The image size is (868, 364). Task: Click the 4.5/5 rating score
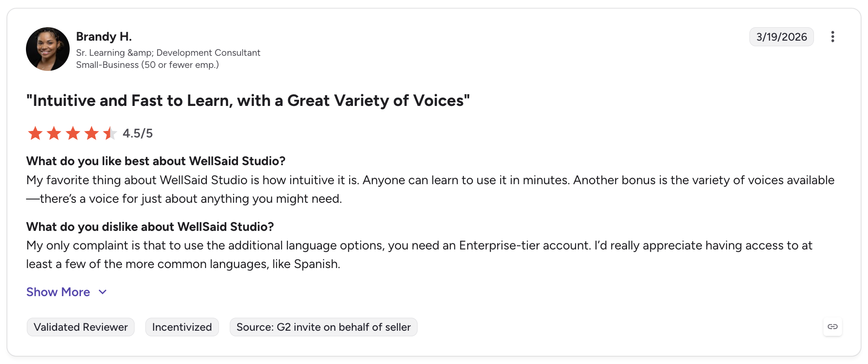click(x=138, y=133)
